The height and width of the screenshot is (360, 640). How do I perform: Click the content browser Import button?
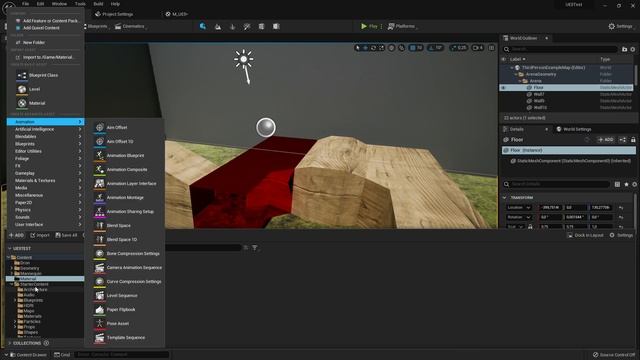pyautogui.click(x=40, y=235)
